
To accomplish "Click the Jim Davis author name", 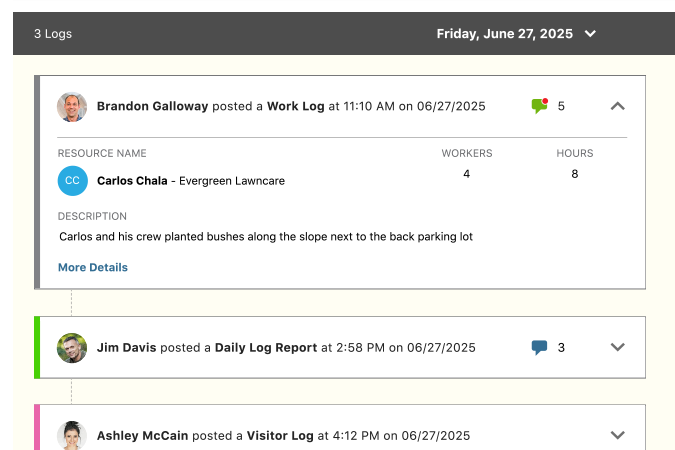I will click(x=126, y=348).
